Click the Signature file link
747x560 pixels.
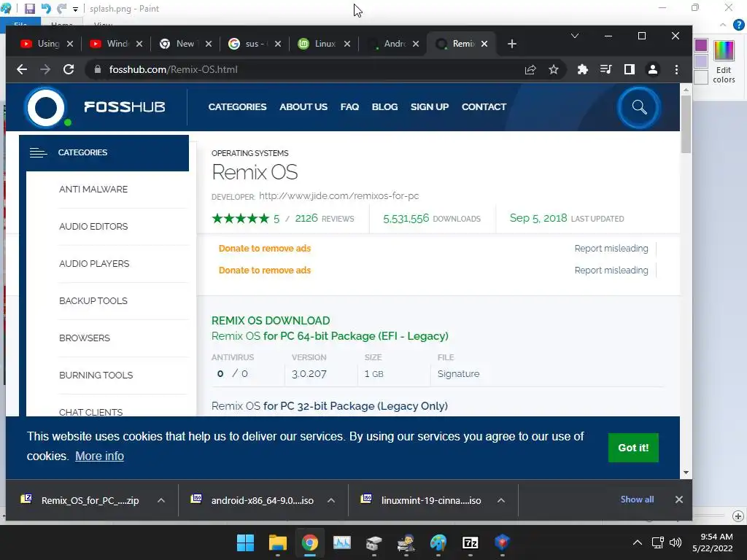[458, 374]
